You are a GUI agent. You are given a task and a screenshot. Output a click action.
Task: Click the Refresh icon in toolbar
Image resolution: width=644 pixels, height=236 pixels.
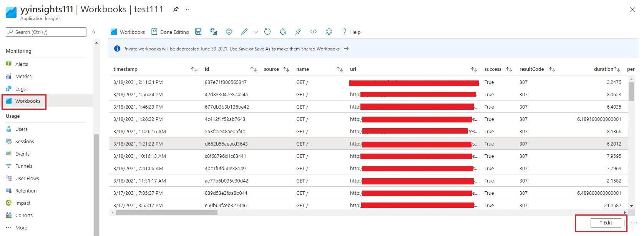point(267,32)
